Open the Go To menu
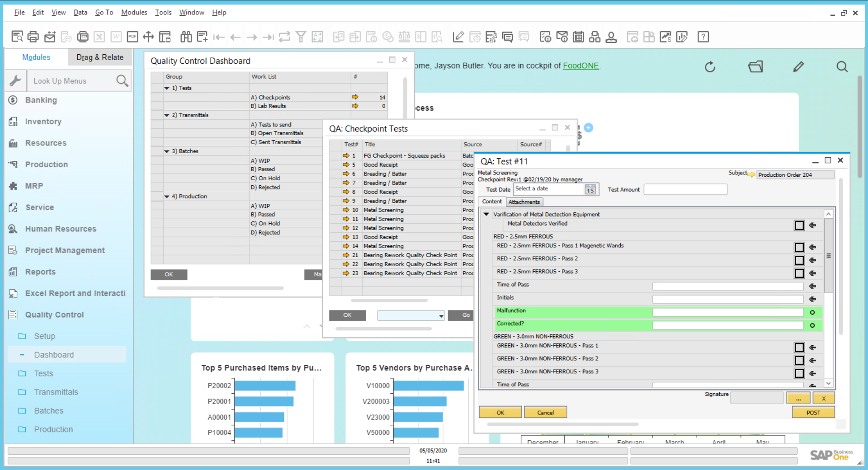 104,13
